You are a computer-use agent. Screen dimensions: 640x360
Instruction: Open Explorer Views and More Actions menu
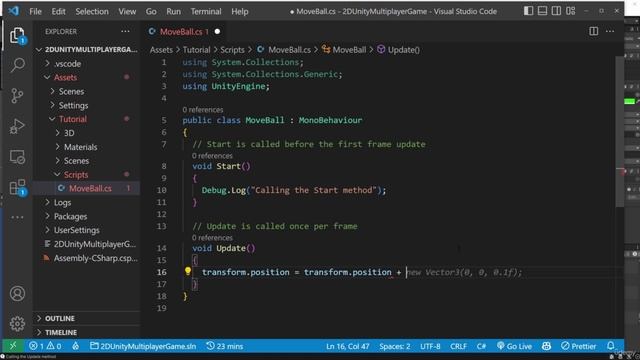pos(125,31)
